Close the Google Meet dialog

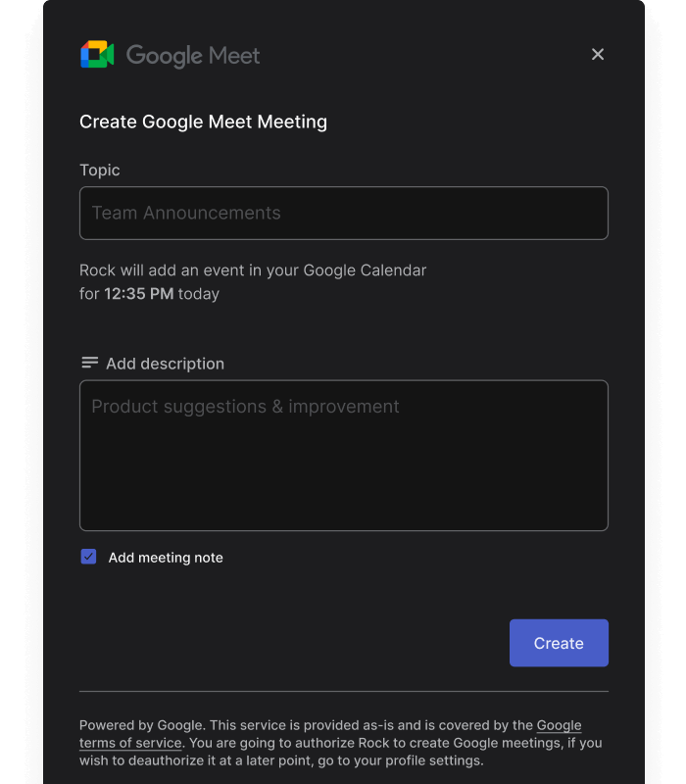tap(598, 55)
